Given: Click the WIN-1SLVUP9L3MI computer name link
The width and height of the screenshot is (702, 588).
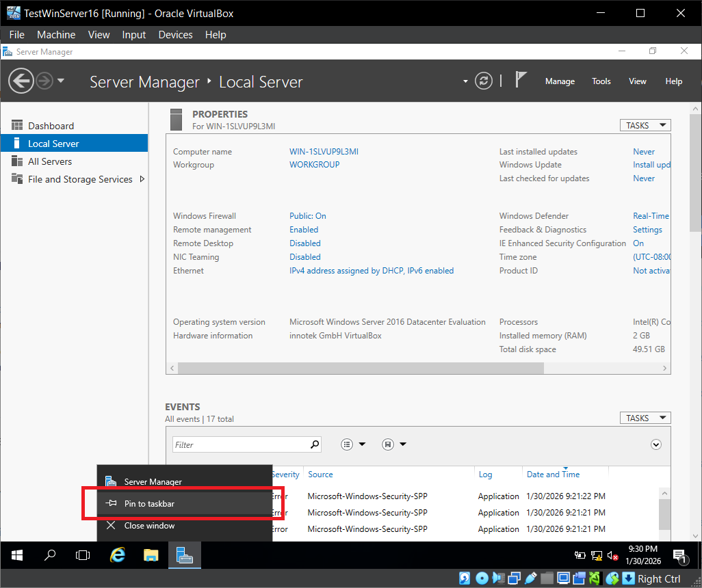Looking at the screenshot, I should pos(324,152).
